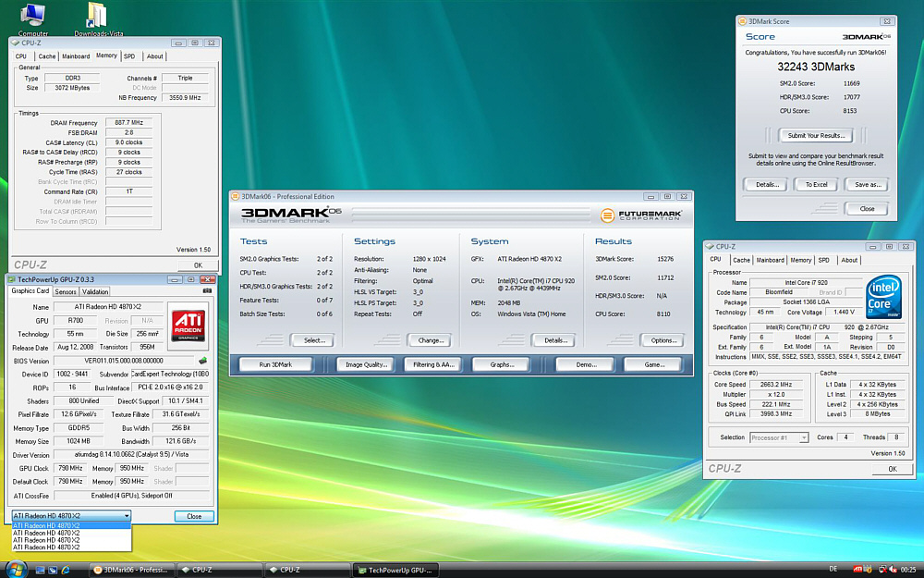This screenshot has width=924, height=578.
Task: Click the BIOS Version field in GPU-Z
Action: (x=124, y=361)
